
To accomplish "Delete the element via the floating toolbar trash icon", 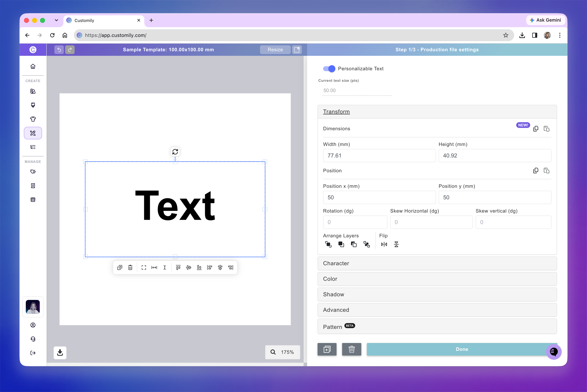I will [130, 267].
